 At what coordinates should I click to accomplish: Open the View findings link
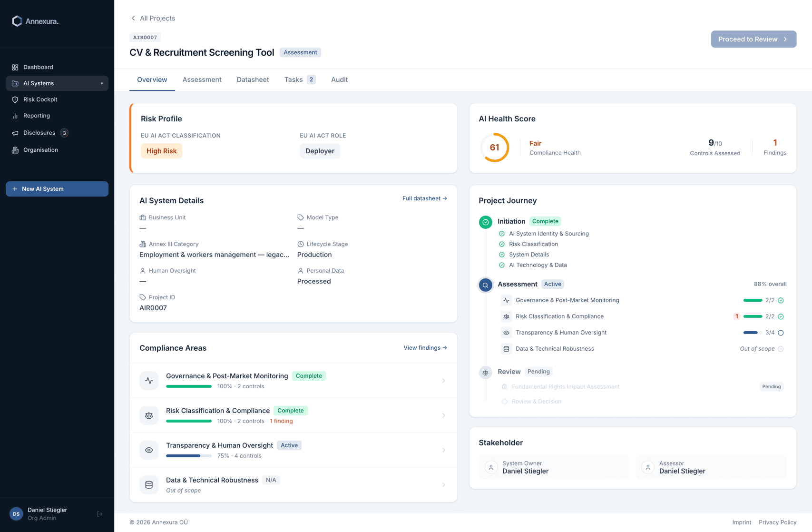425,348
